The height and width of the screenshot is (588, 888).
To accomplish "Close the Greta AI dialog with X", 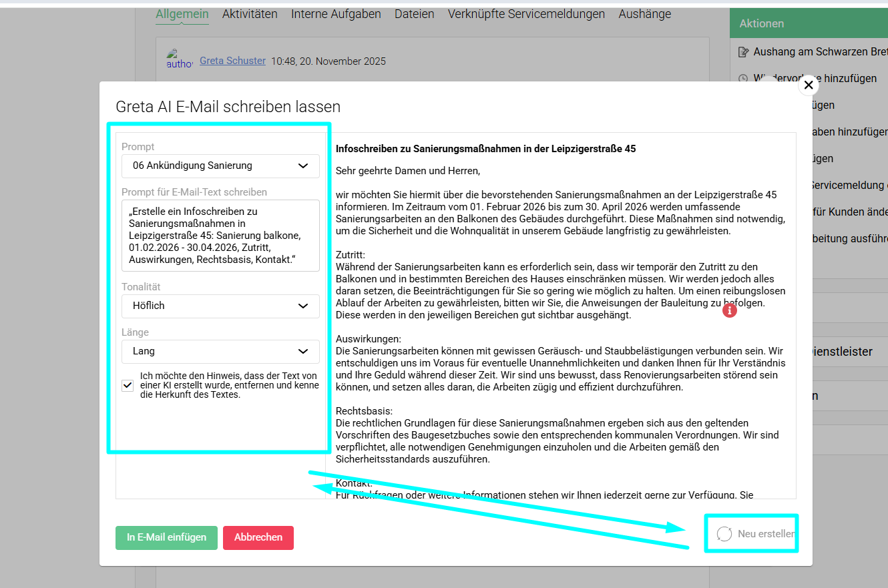I will click(x=809, y=85).
